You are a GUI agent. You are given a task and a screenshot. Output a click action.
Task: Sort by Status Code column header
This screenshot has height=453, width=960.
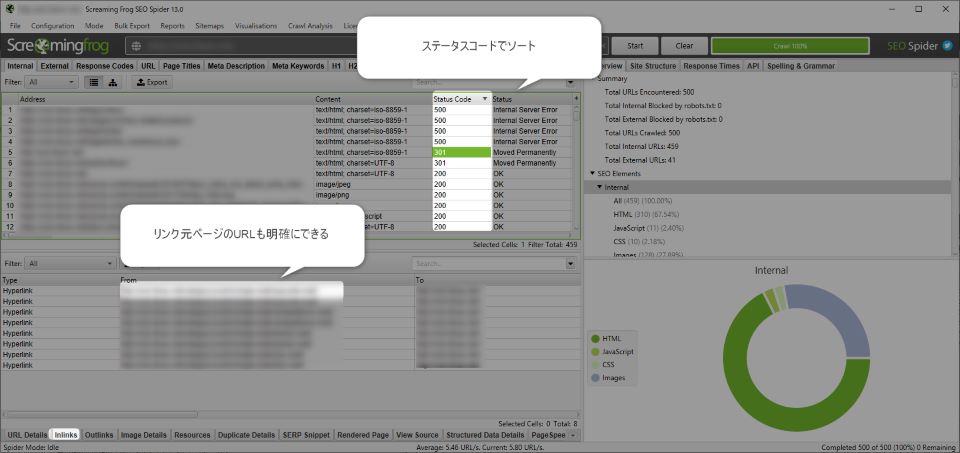(461, 99)
